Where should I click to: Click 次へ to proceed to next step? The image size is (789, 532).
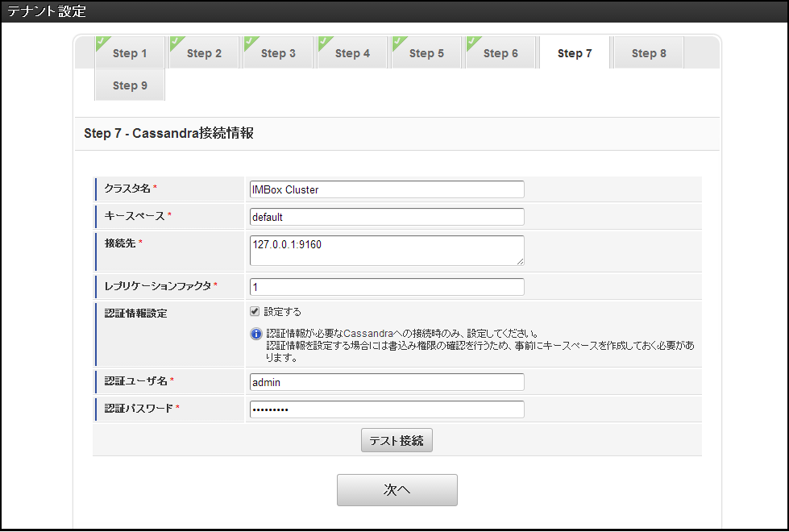(x=397, y=490)
